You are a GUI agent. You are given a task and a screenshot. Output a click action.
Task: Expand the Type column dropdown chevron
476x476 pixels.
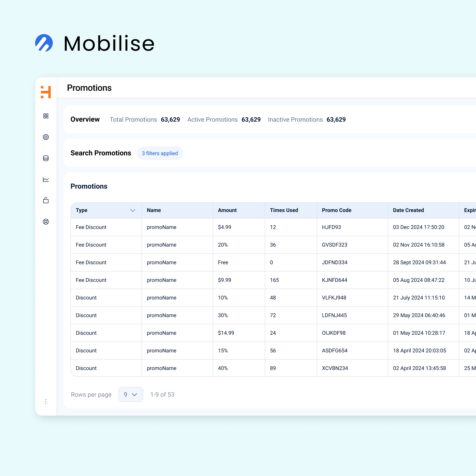(133, 210)
